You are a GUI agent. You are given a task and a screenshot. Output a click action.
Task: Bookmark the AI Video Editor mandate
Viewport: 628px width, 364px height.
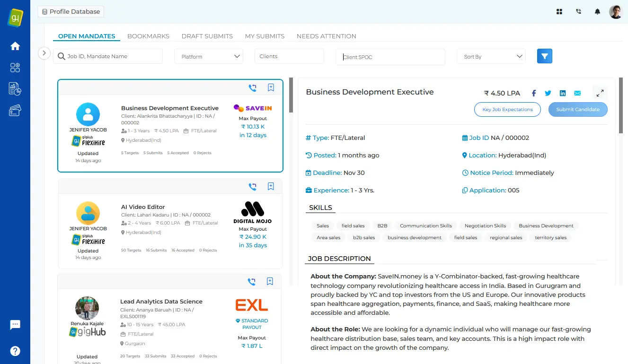[x=271, y=186]
